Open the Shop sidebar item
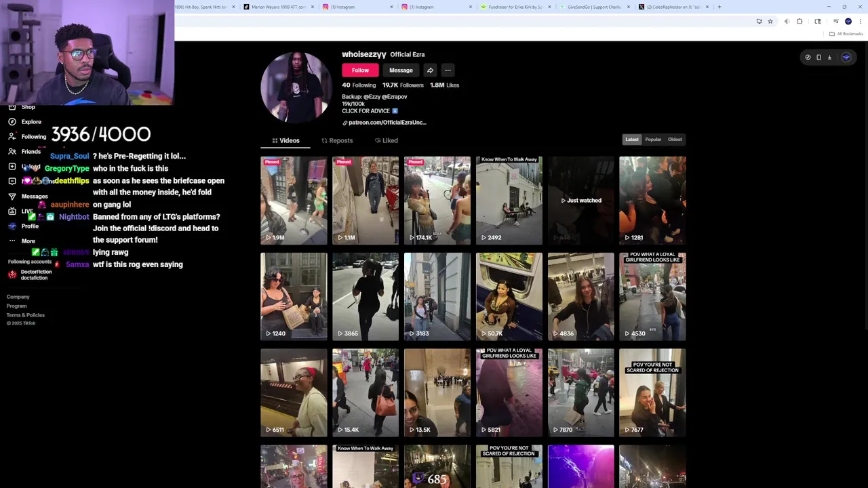Screen dimensions: 868x488 (28, 106)
